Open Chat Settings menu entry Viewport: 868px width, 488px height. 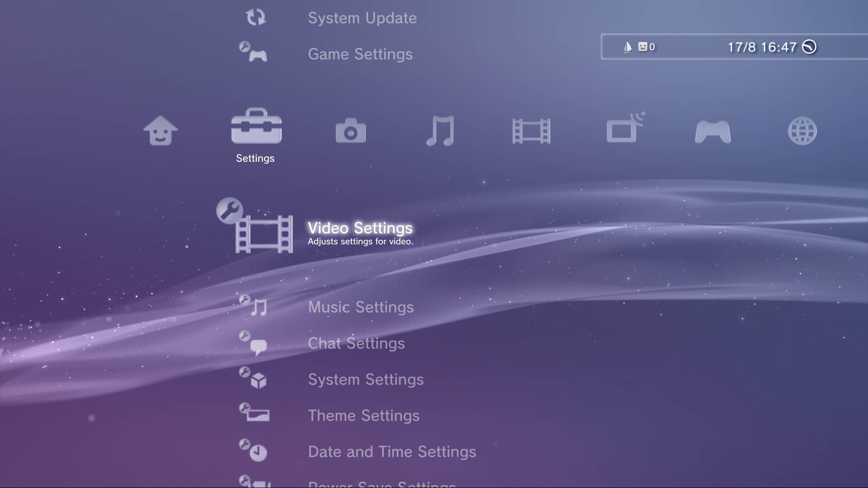click(x=356, y=343)
